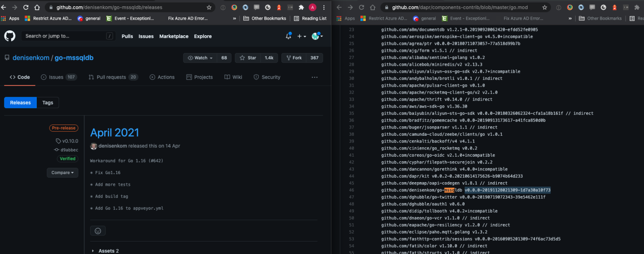Reload the go-mssqldb releases page

pos(25,8)
